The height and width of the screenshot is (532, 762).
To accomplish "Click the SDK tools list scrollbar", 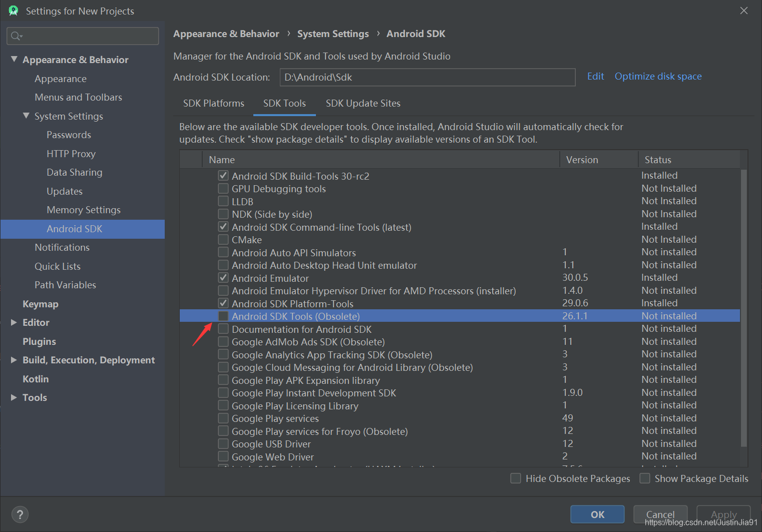I will 743,308.
